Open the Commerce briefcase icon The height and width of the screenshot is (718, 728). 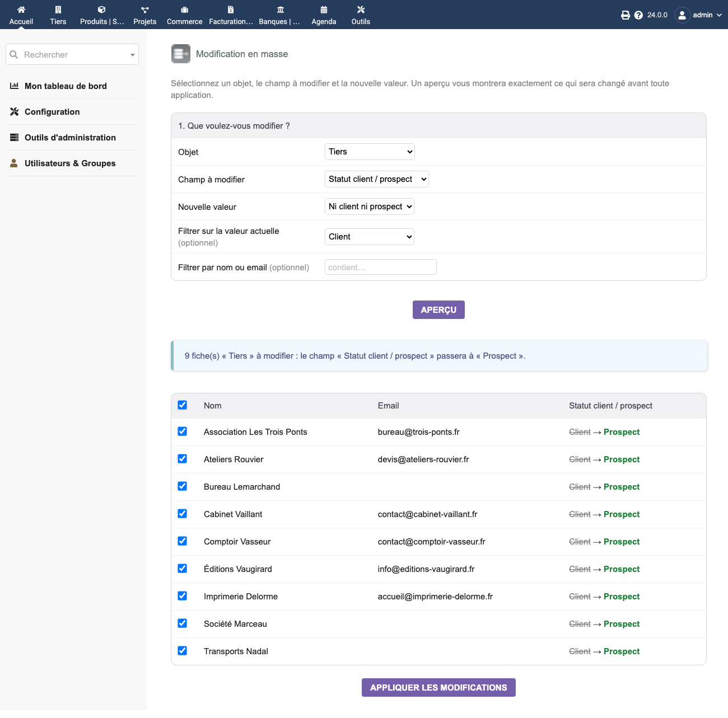click(185, 10)
